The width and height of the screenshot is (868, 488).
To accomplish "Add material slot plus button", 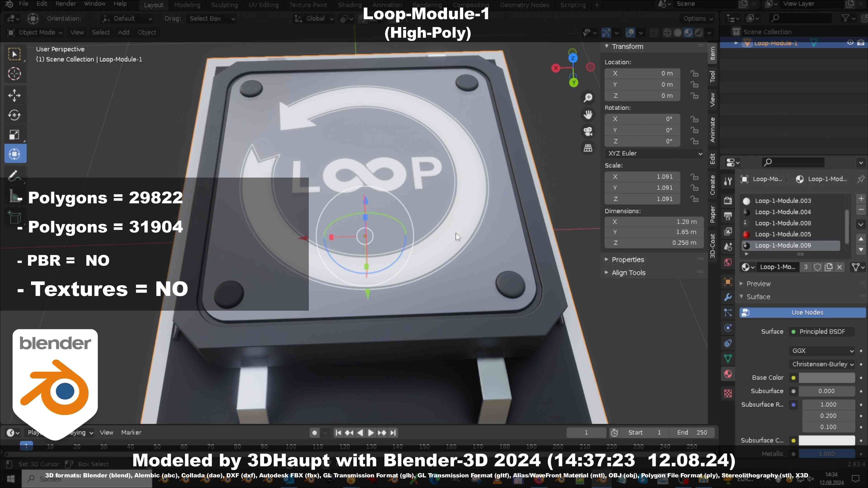I will 861,199.
